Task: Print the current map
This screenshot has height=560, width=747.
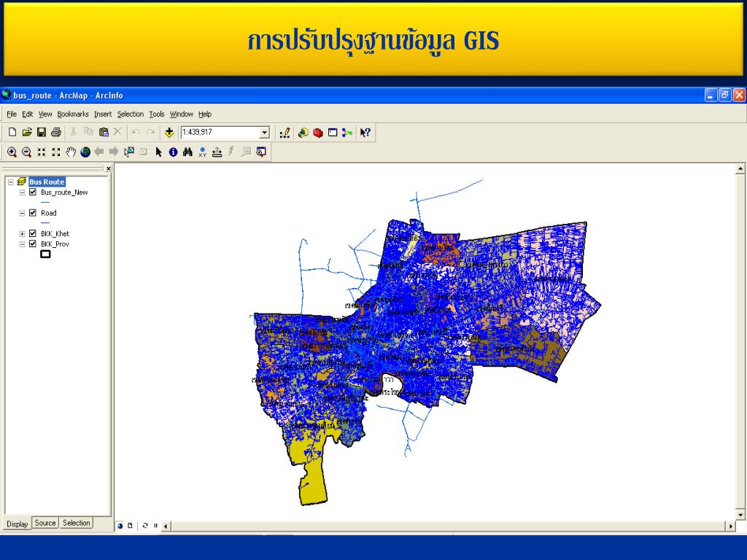Action: [56, 133]
